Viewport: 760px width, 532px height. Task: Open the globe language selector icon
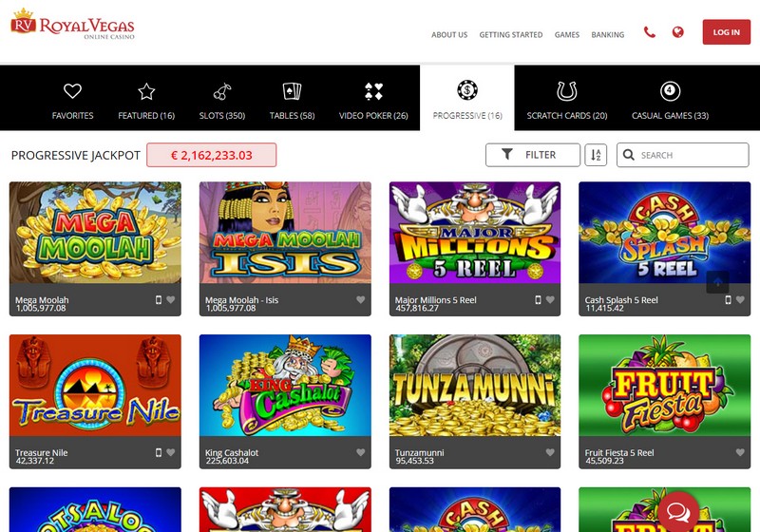pos(677,32)
